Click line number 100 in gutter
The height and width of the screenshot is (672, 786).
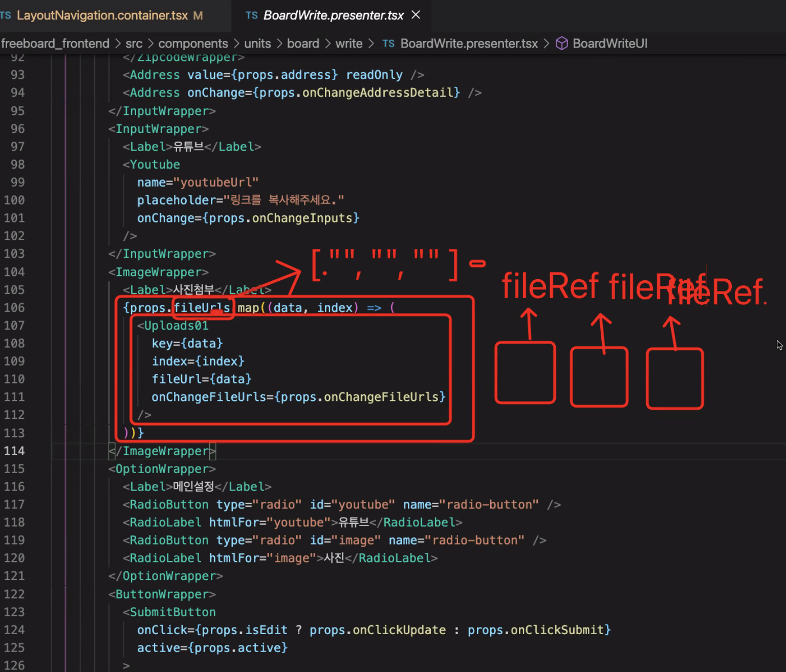coord(14,200)
